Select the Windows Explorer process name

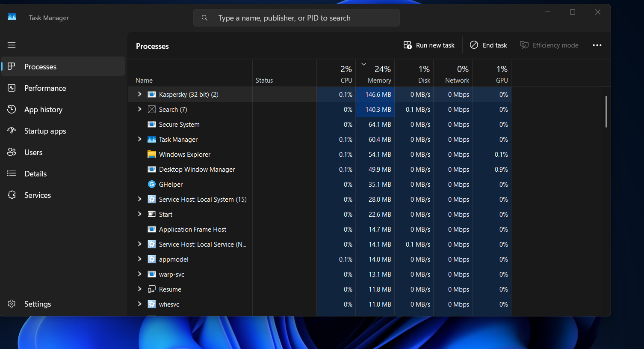click(x=185, y=155)
